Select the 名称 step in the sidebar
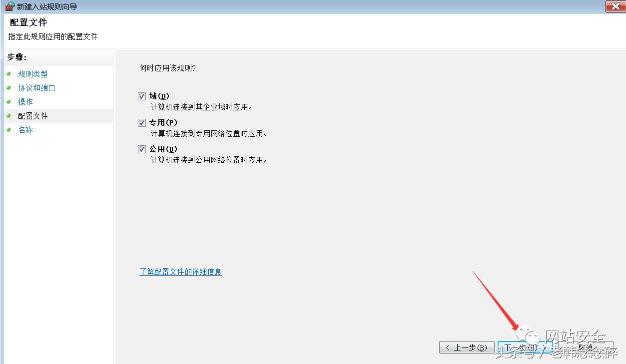The image size is (626, 364). [25, 130]
